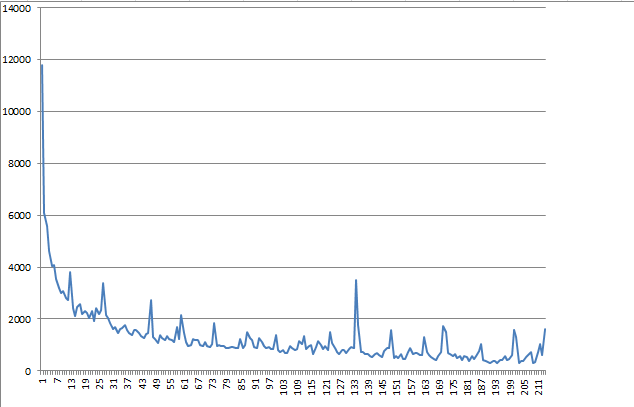Select the 8000 y-axis label
Viewport: 634px width, 407px height.
pos(19,164)
